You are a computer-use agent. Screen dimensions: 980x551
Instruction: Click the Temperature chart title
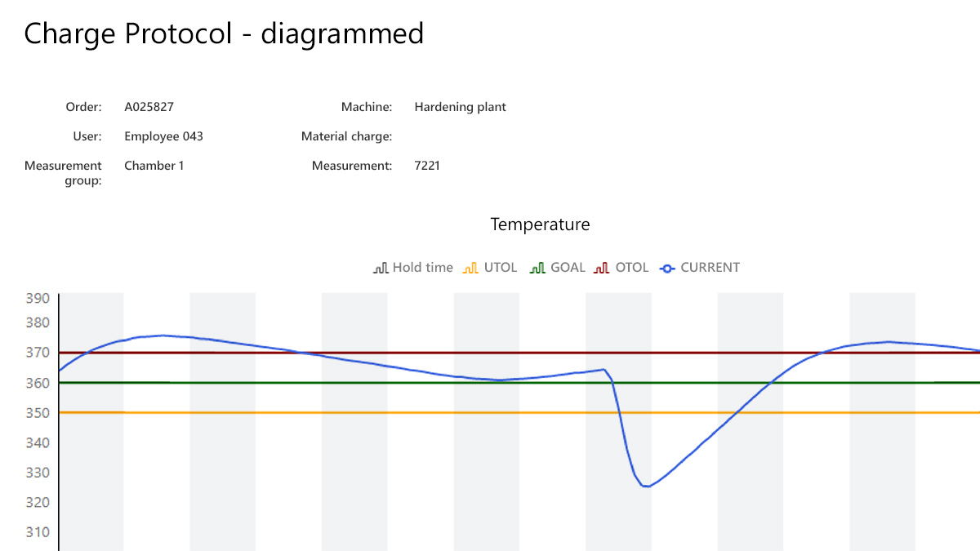(x=540, y=224)
